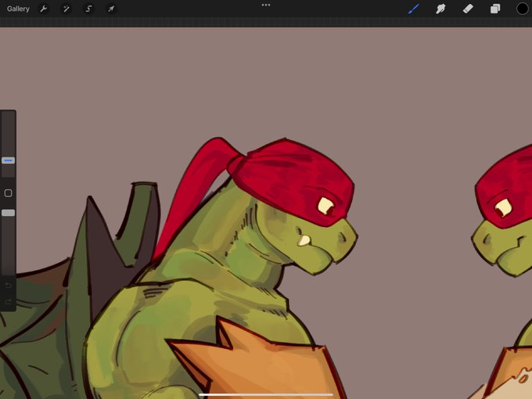Open the Actions wrench menu
The width and height of the screenshot is (532, 399).
(x=44, y=9)
